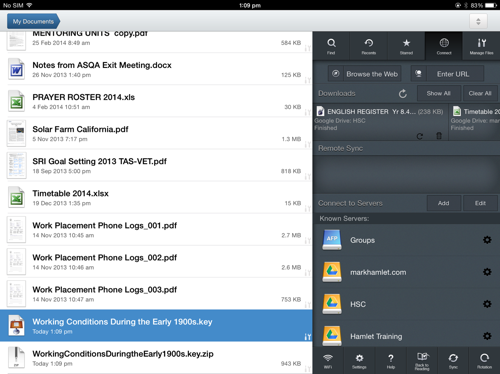Screen dimensions: 500x374
Task: Open Solar Farm California.pdf
Action: pos(156,133)
